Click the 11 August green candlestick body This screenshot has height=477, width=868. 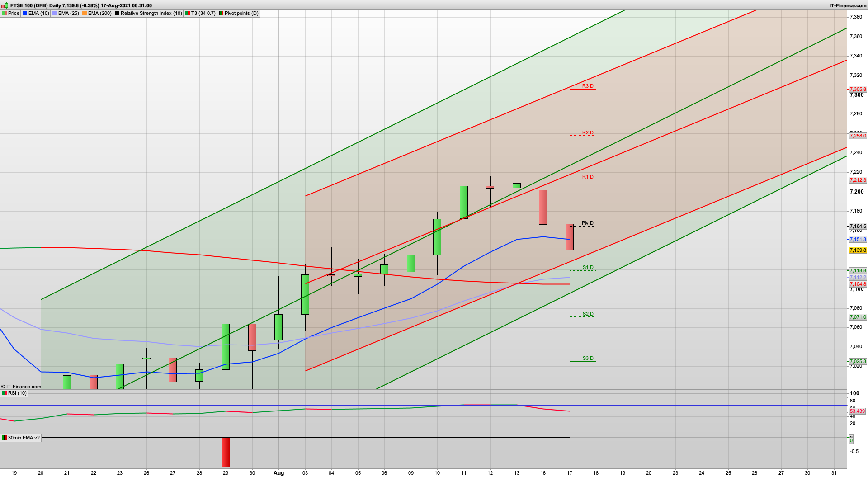(464, 202)
